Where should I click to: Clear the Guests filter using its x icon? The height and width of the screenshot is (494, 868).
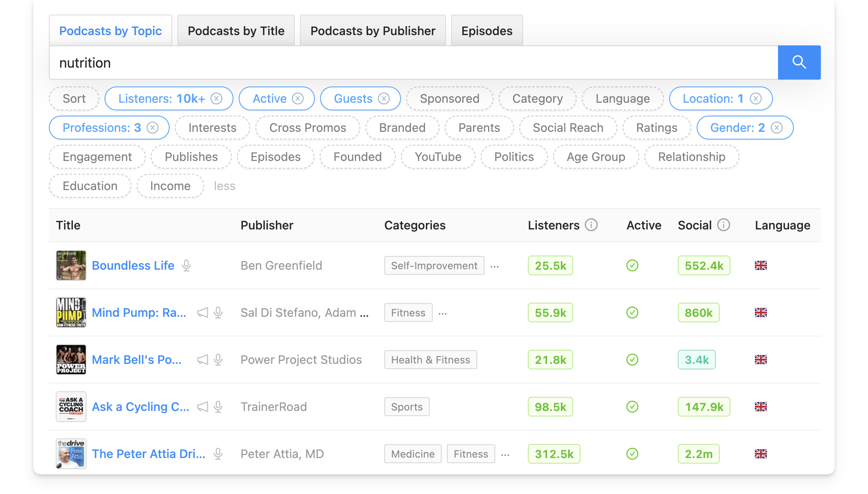[384, 99]
